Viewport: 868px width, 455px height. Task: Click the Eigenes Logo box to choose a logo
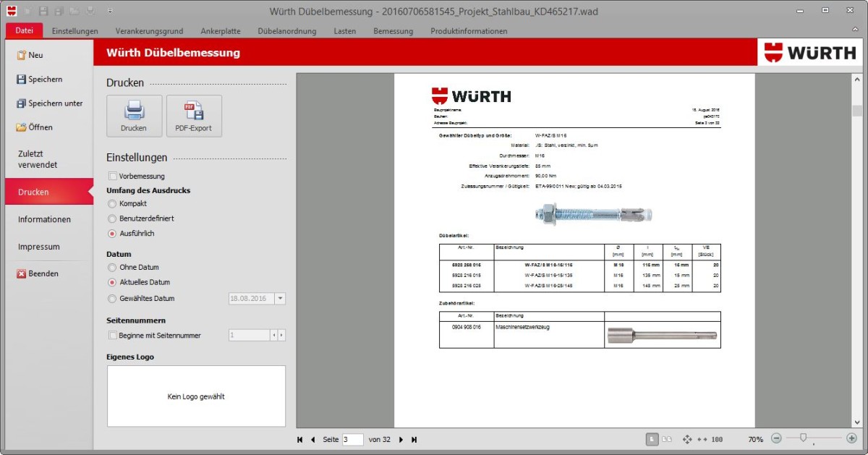196,396
